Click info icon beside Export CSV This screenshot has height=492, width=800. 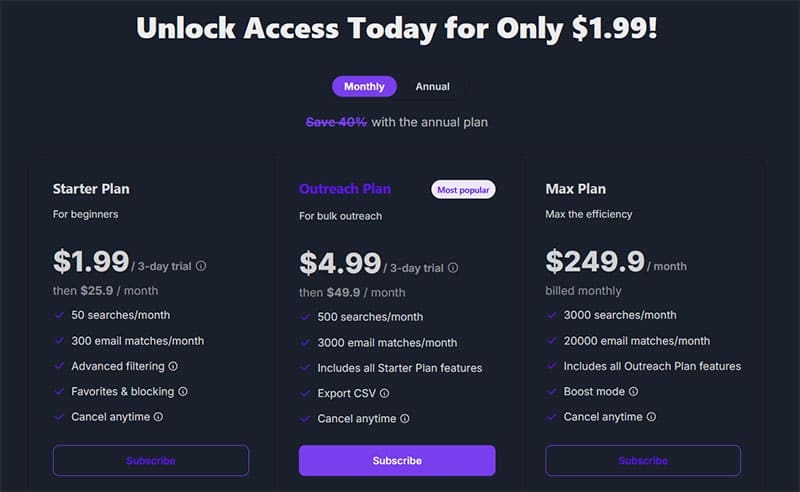click(x=385, y=393)
